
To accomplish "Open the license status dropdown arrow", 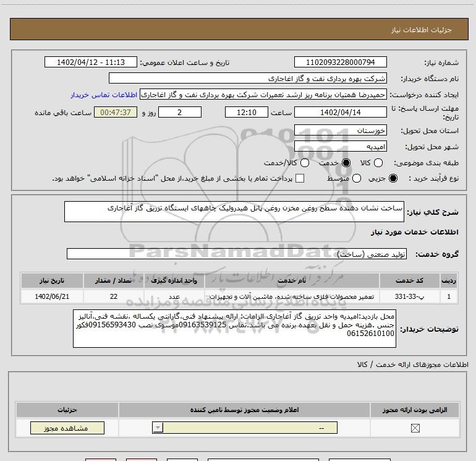I will point(158,428).
